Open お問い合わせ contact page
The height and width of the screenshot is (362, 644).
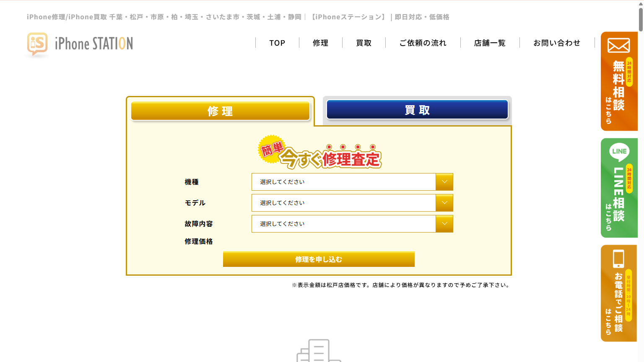point(557,43)
